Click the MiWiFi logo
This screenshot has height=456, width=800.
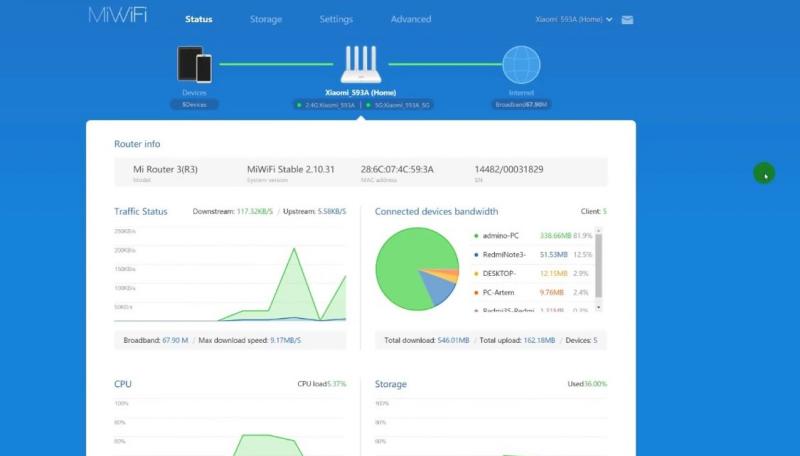coord(118,15)
